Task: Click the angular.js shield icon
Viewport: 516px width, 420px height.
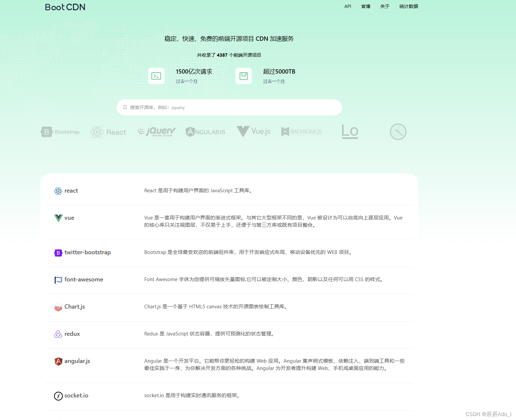Action: click(58, 361)
